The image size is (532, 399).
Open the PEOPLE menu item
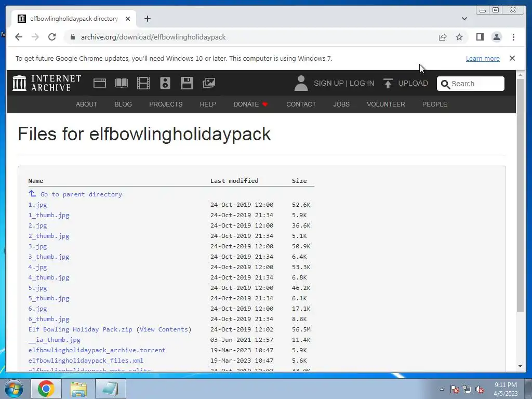pos(435,104)
